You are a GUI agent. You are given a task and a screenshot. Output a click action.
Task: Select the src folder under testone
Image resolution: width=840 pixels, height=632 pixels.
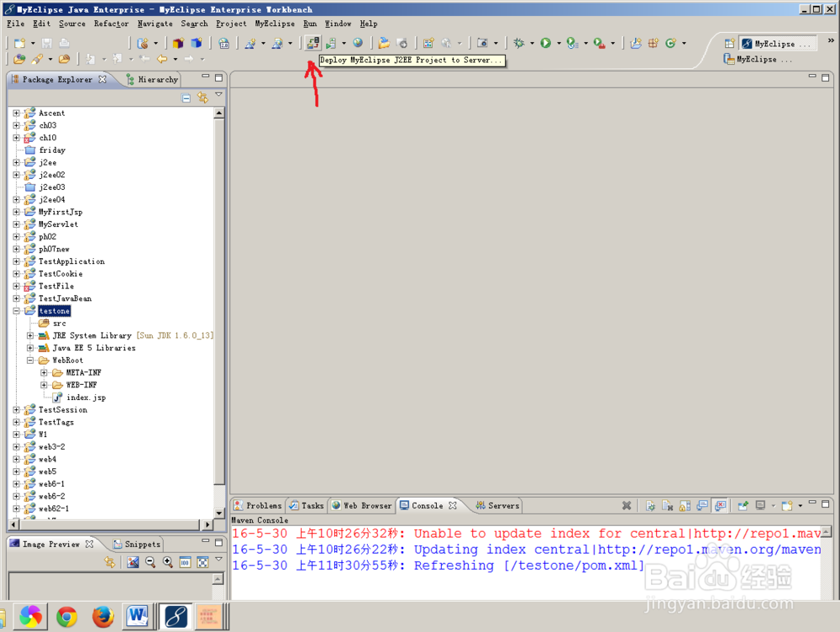[60, 324]
